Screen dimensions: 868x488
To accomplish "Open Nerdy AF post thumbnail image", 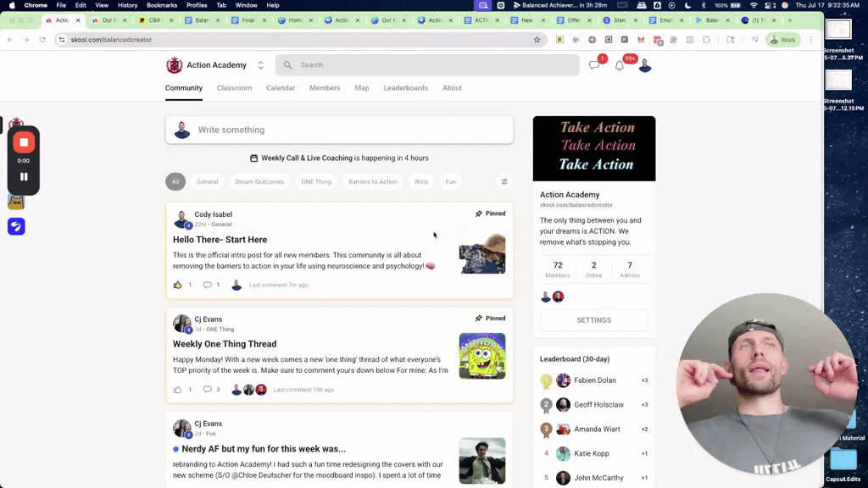I will click(482, 461).
